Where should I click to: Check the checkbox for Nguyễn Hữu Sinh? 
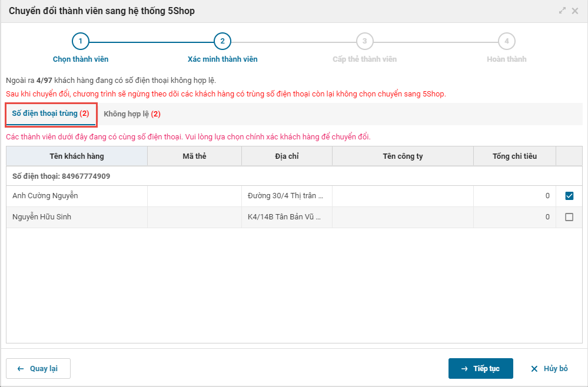click(x=569, y=217)
